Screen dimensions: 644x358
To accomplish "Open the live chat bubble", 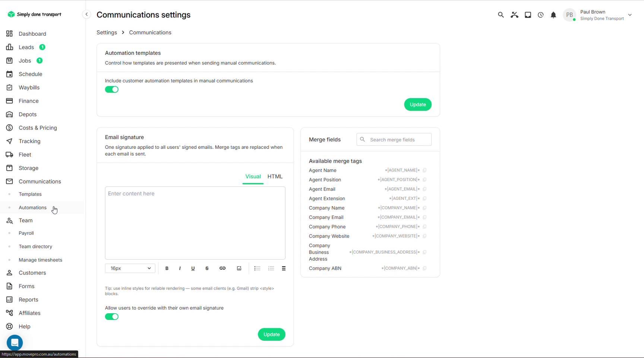I will (15, 342).
